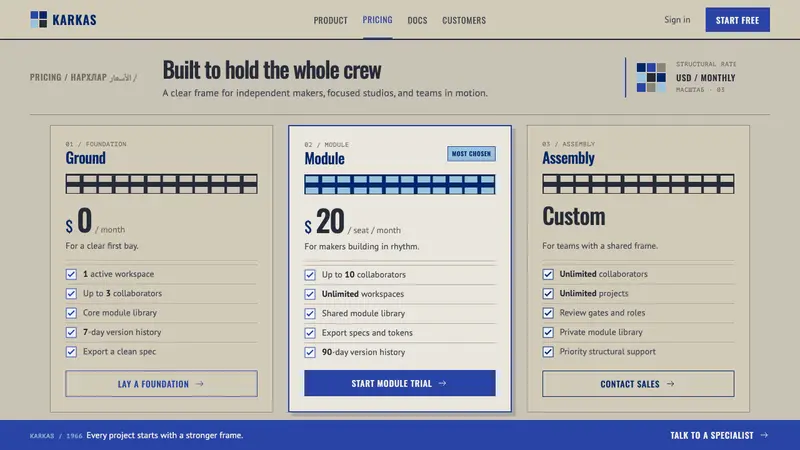Select the USD / Monthly rate label
This screenshot has width=800, height=450.
pyautogui.click(x=706, y=78)
